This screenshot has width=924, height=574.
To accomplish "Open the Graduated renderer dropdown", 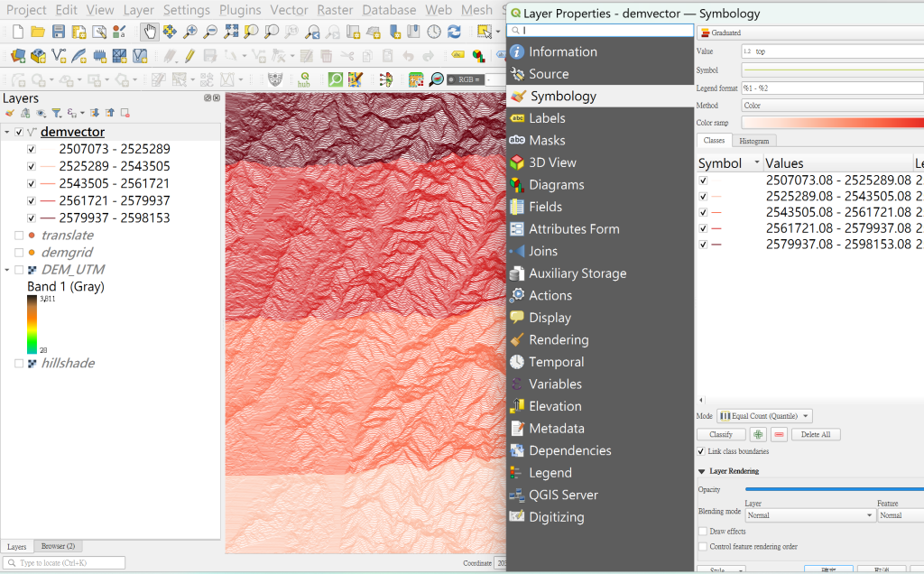I will coord(810,33).
